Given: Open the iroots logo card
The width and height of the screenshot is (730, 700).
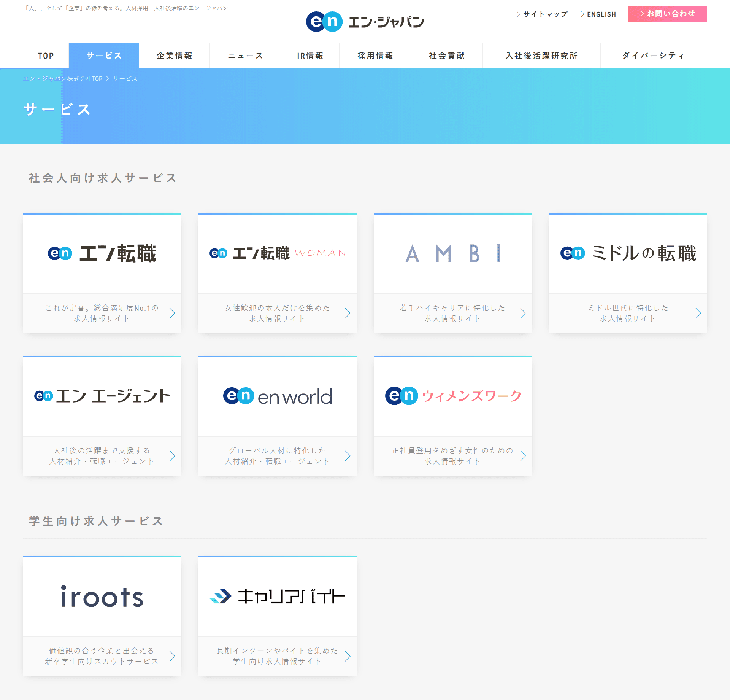Looking at the screenshot, I should pos(102,597).
